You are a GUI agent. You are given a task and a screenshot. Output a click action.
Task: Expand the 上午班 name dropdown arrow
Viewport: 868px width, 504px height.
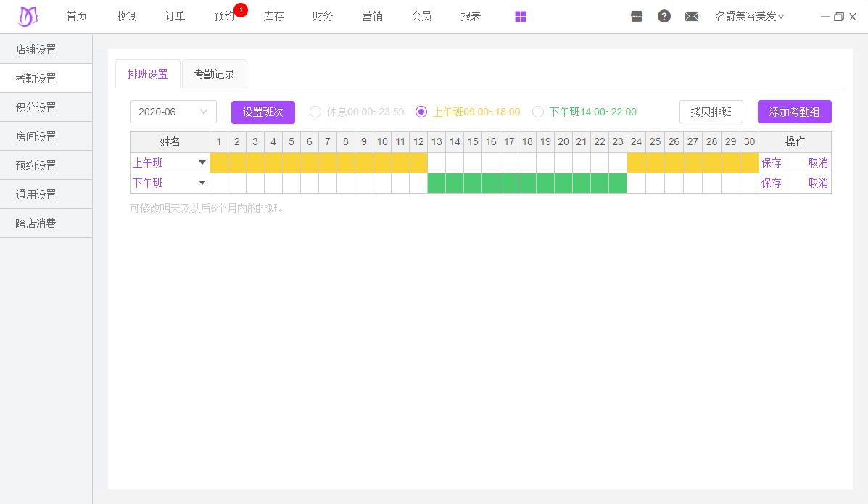[202, 163]
